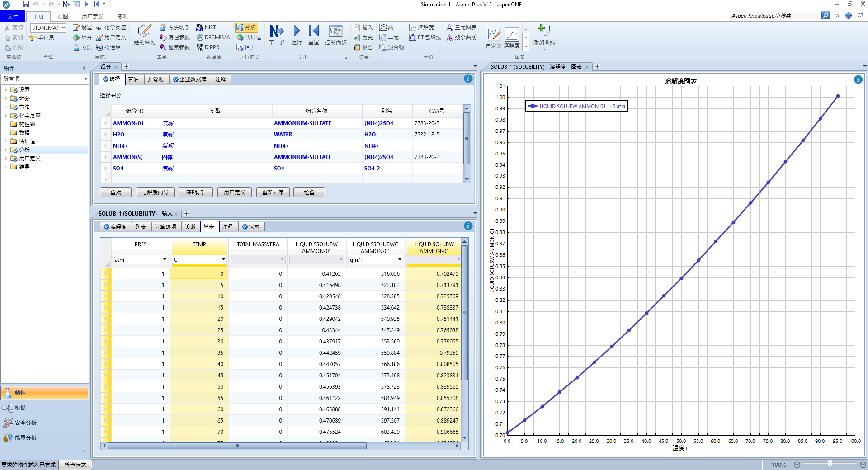Click zoom out minus button

click(797, 465)
